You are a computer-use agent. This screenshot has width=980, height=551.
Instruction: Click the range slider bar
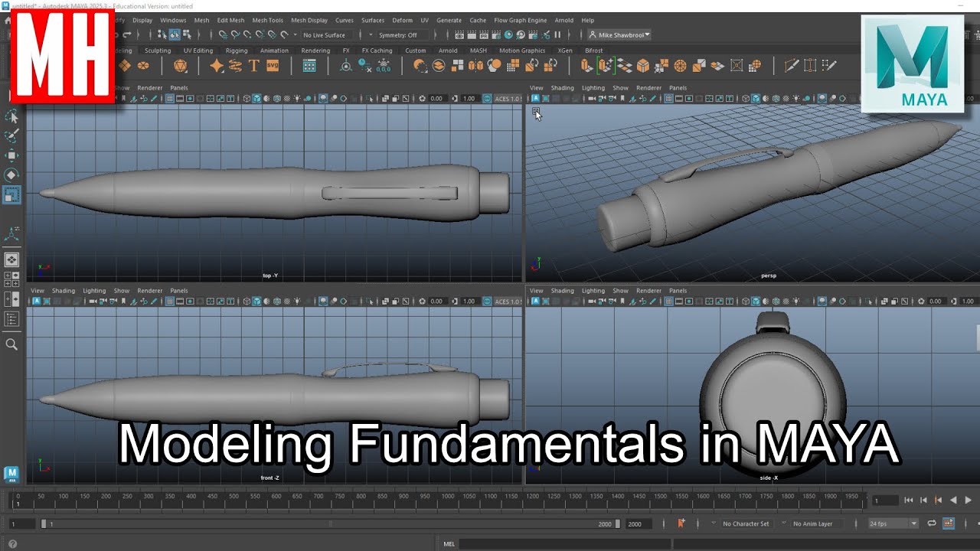[x=330, y=523]
